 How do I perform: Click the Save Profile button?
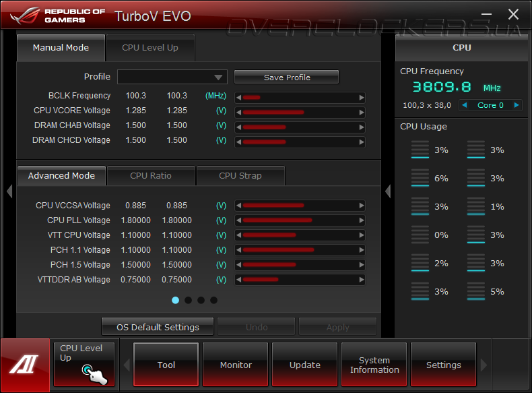pos(287,78)
